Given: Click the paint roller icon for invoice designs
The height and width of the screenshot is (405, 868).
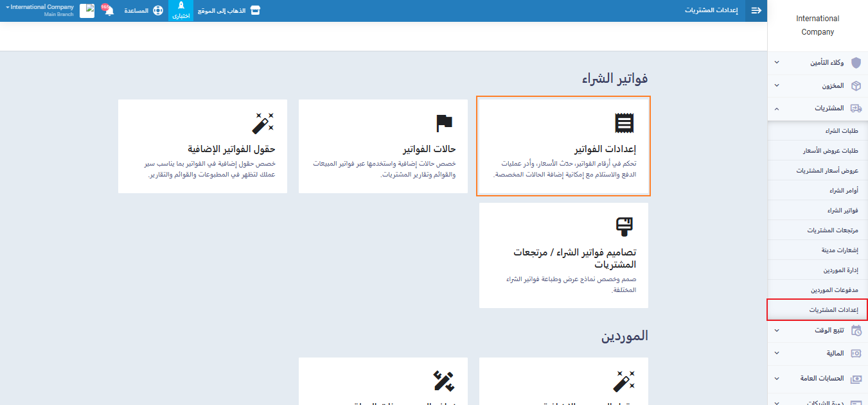Looking at the screenshot, I should click(624, 226).
